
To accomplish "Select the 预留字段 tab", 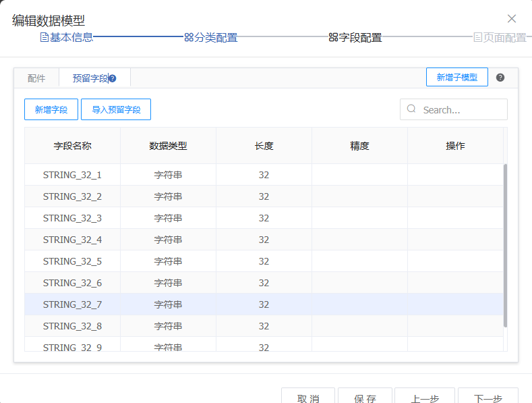I will pyautogui.click(x=90, y=78).
